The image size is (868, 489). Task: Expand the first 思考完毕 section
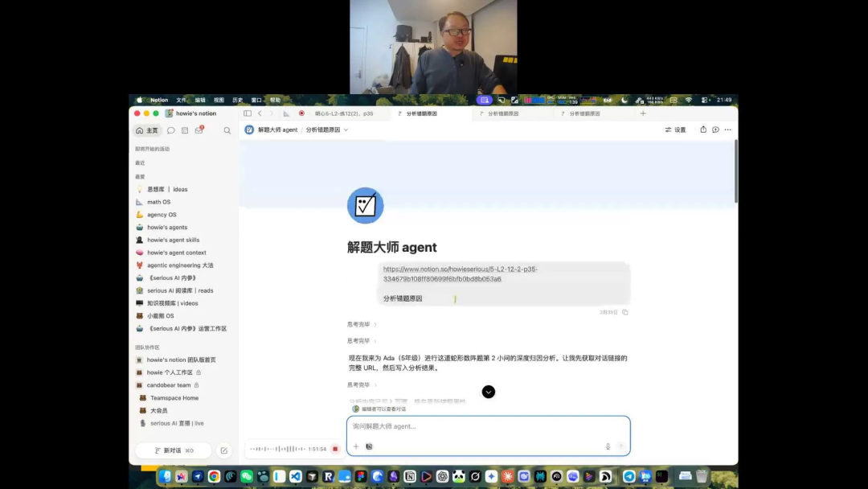(362, 324)
